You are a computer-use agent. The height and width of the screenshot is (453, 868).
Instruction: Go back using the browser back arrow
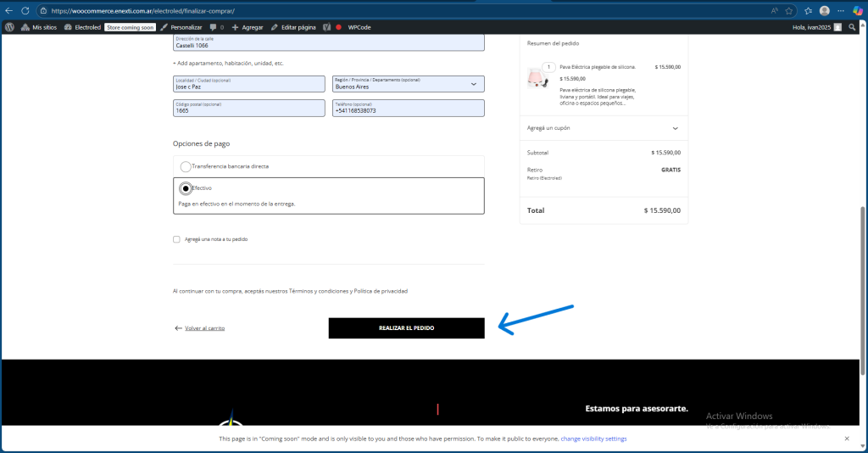click(8, 10)
